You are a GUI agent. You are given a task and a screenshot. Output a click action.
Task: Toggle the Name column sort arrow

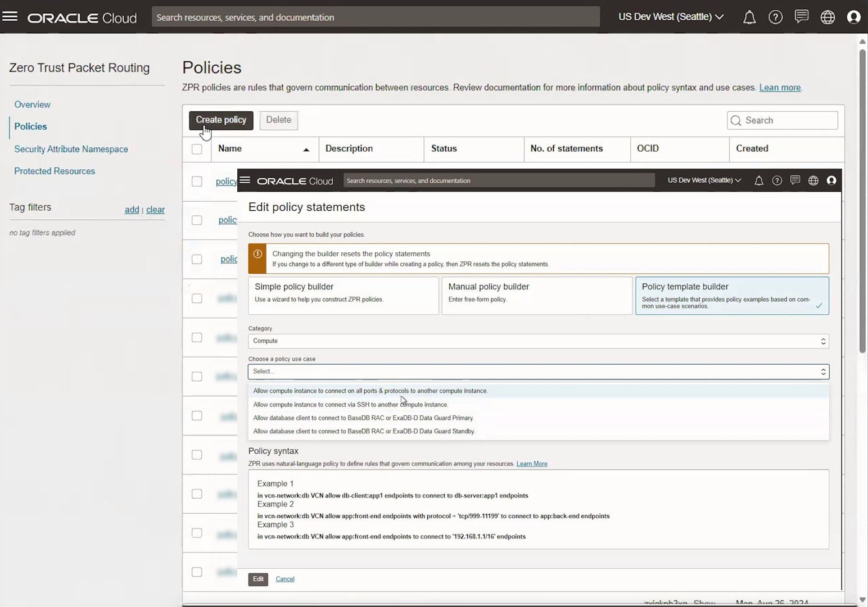[306, 149]
